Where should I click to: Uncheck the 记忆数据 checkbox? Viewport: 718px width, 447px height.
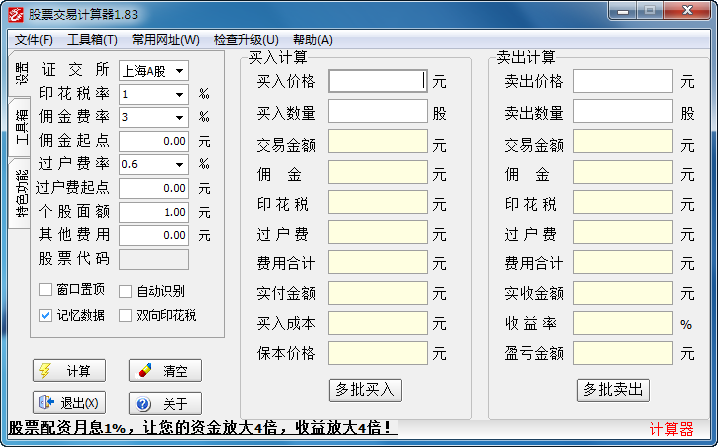coord(45,315)
